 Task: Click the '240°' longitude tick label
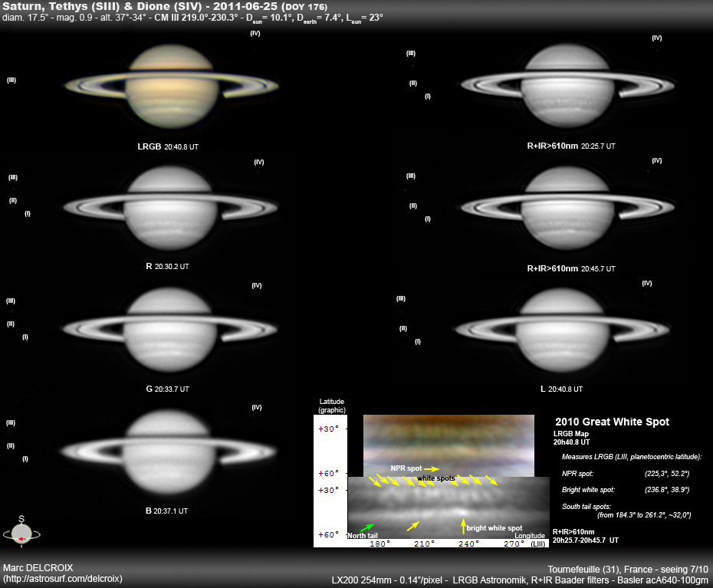(x=468, y=544)
